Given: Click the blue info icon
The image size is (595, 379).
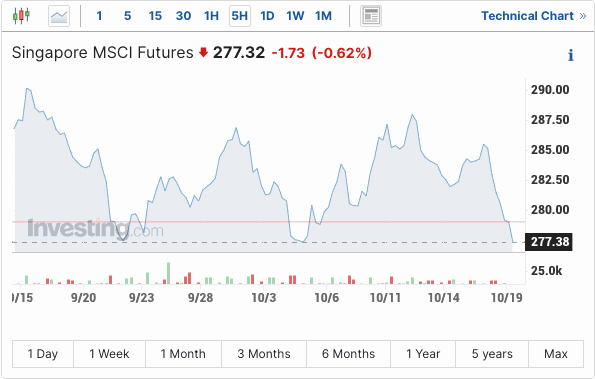Looking at the screenshot, I should click(570, 55).
